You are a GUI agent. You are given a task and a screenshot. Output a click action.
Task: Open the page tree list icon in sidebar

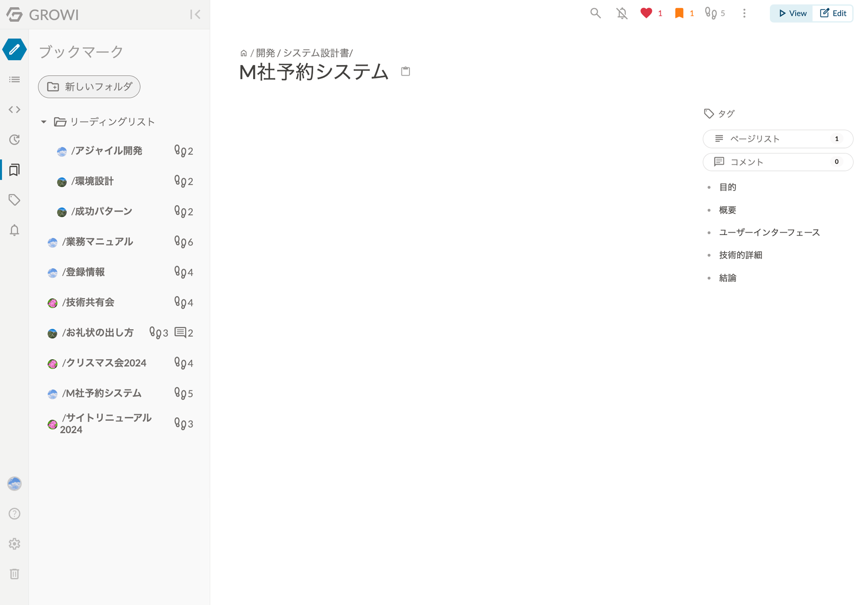(14, 80)
